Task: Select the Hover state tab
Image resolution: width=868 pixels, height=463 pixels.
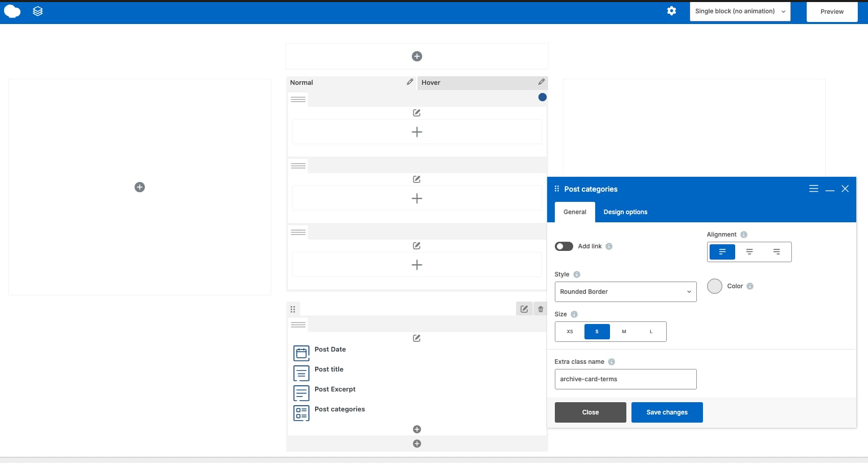Action: tap(483, 82)
